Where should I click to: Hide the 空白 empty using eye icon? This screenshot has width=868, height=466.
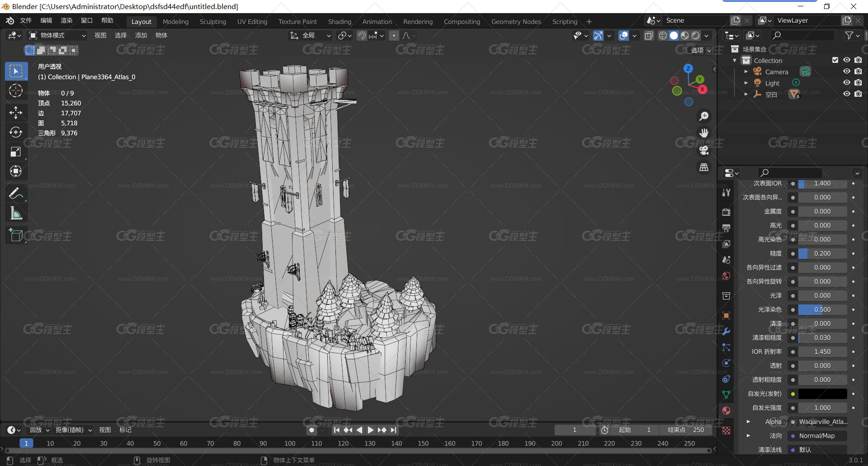click(847, 94)
